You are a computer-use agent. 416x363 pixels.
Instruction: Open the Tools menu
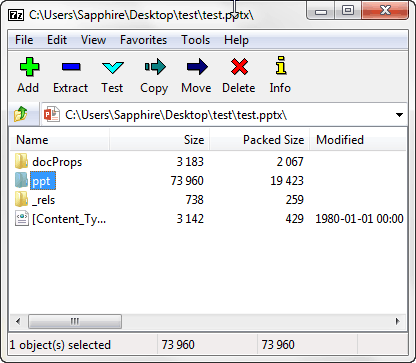[196, 40]
